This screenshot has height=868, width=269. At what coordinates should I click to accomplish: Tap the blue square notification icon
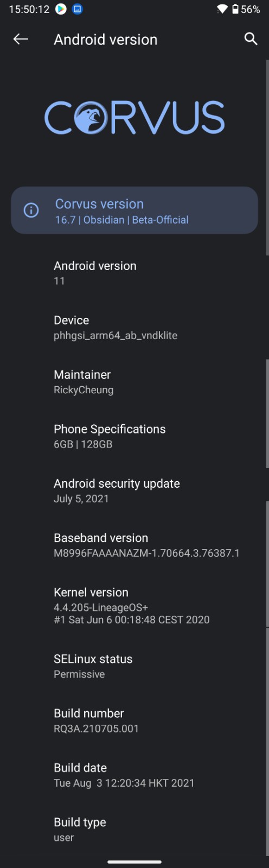(x=78, y=9)
